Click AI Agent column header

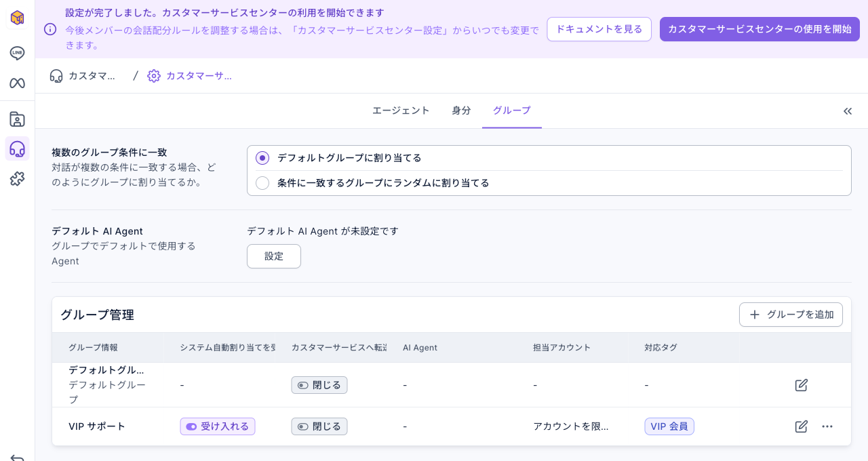point(420,348)
